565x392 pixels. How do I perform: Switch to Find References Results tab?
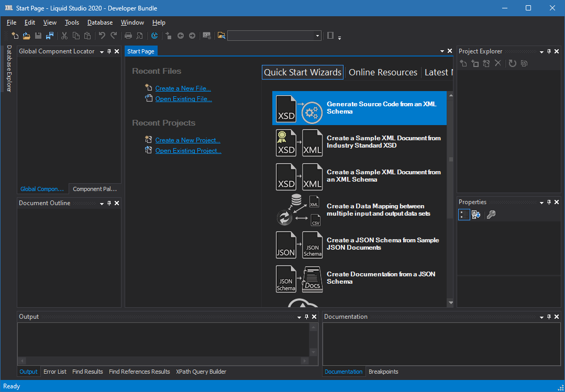[139, 372]
